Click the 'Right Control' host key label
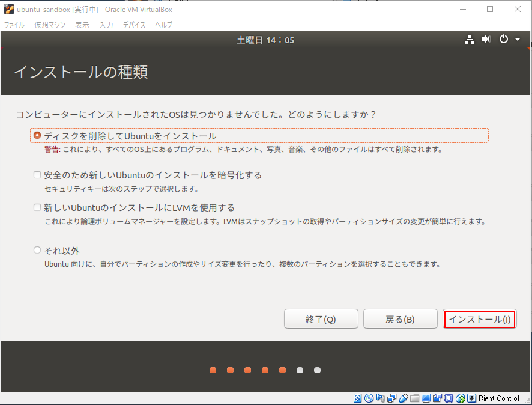Image resolution: width=532 pixels, height=405 pixels. point(499,398)
